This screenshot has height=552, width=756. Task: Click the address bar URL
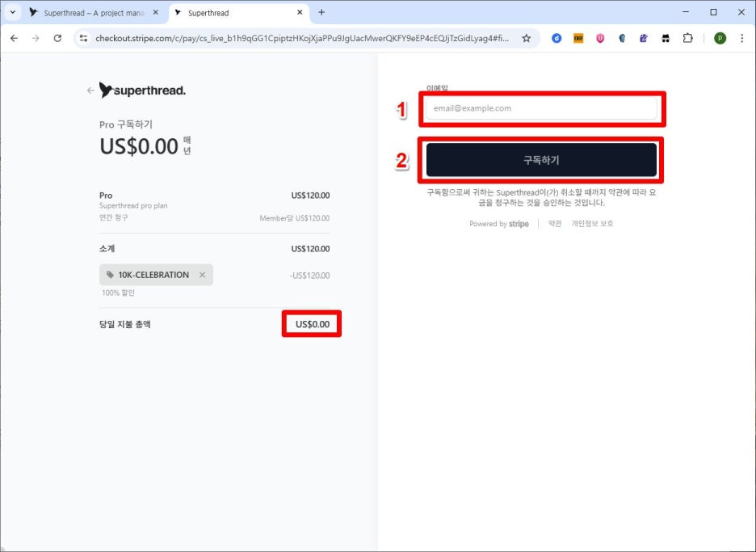pos(302,38)
